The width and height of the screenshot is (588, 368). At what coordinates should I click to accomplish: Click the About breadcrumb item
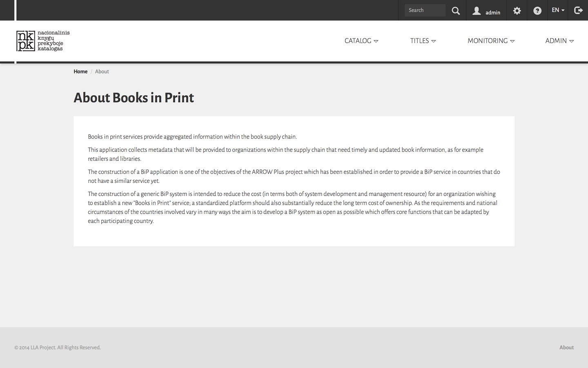[x=102, y=72]
